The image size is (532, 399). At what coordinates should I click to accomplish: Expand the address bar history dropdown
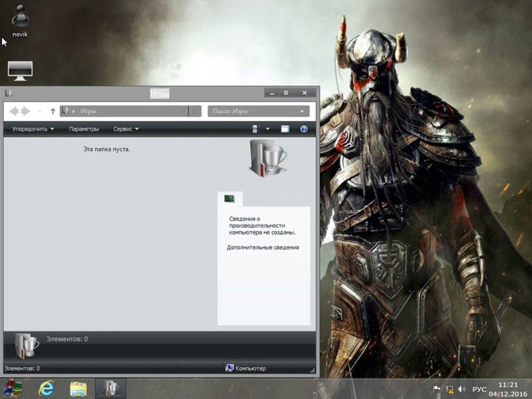pos(184,111)
